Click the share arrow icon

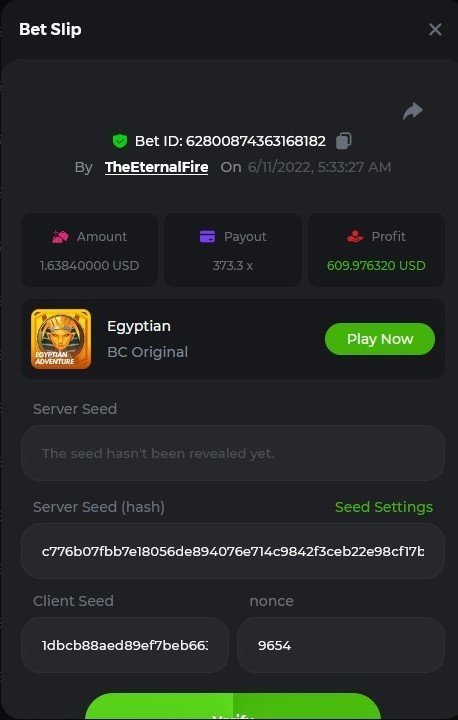(413, 111)
